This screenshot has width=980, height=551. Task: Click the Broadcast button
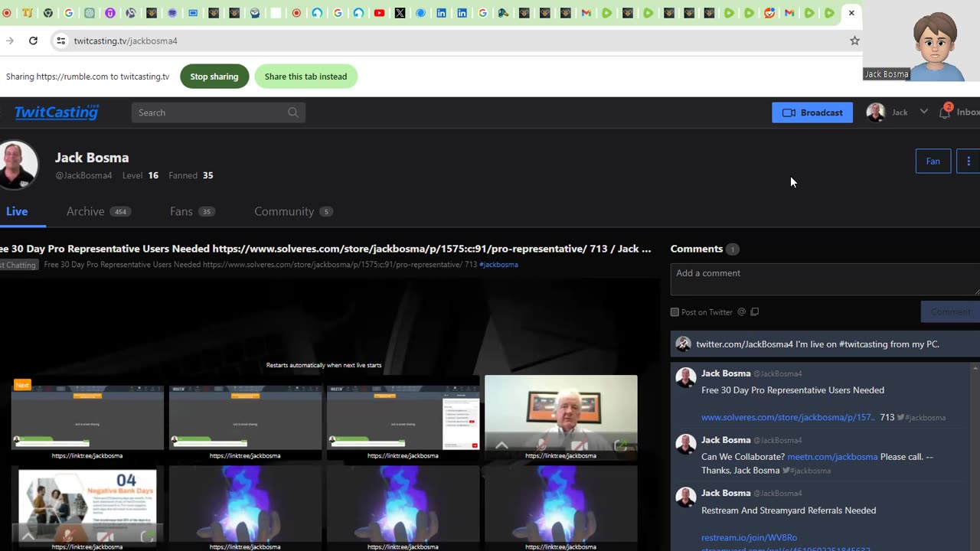tap(812, 112)
